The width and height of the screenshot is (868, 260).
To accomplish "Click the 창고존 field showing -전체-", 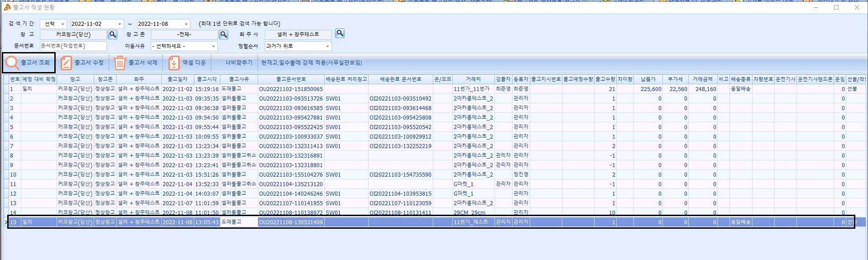I will point(184,34).
